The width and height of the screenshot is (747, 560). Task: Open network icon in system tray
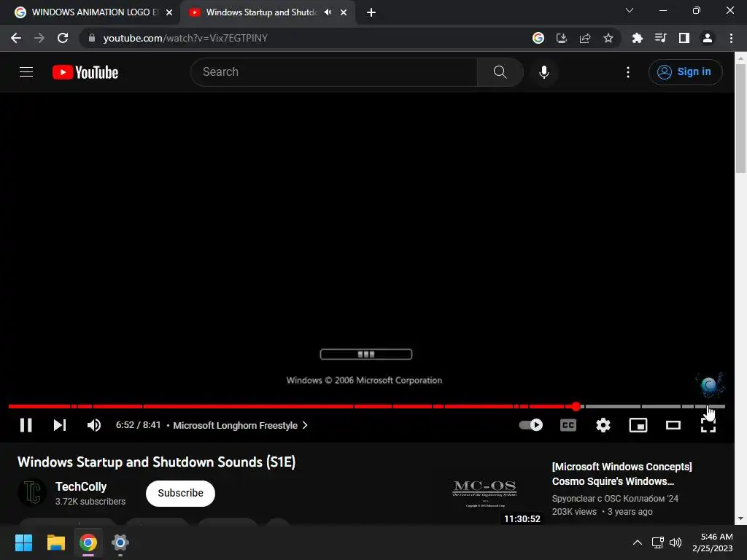(x=658, y=542)
